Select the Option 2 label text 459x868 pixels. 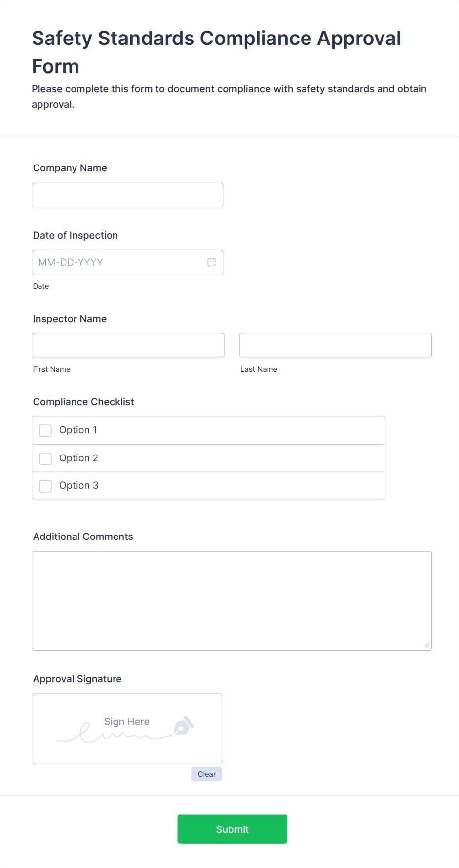click(x=78, y=458)
